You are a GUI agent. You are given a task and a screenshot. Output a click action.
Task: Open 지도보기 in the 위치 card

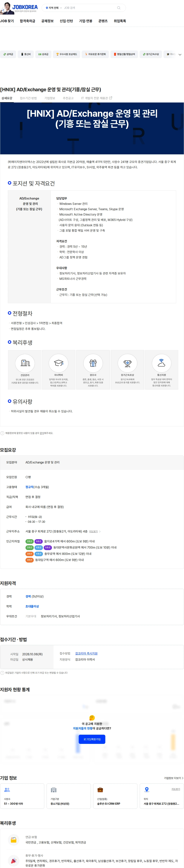click(176, 789)
